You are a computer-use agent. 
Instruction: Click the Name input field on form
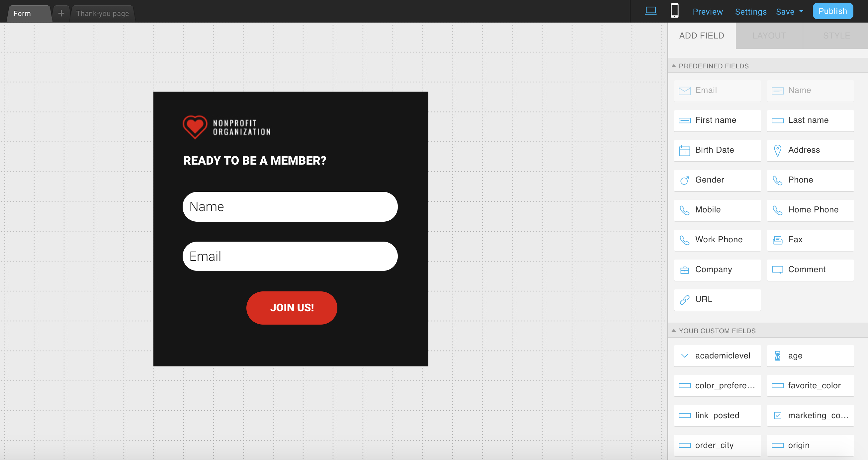point(290,206)
